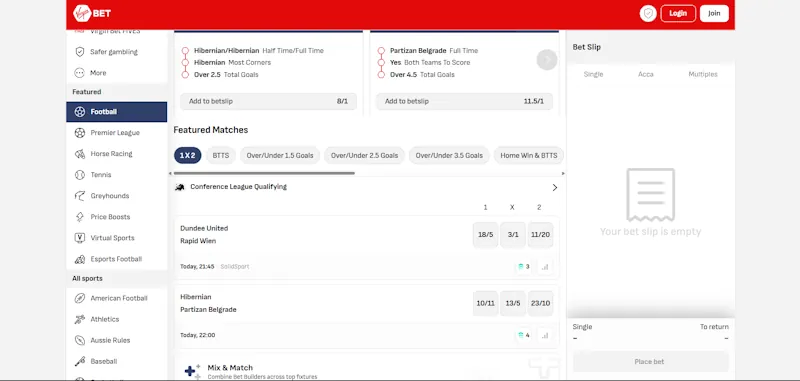Screen dimensions: 800x381
Task: Add Partizan Belgrade 11.5/1 builder to betslip
Action: tap(464, 101)
